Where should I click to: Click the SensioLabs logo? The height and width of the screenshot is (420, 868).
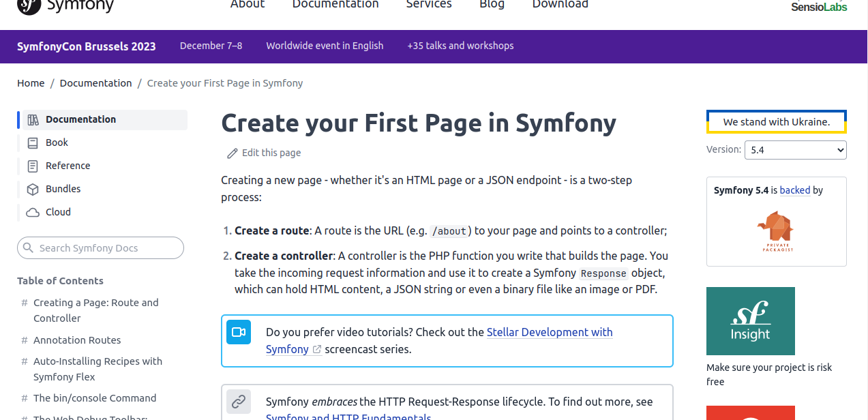click(x=819, y=6)
